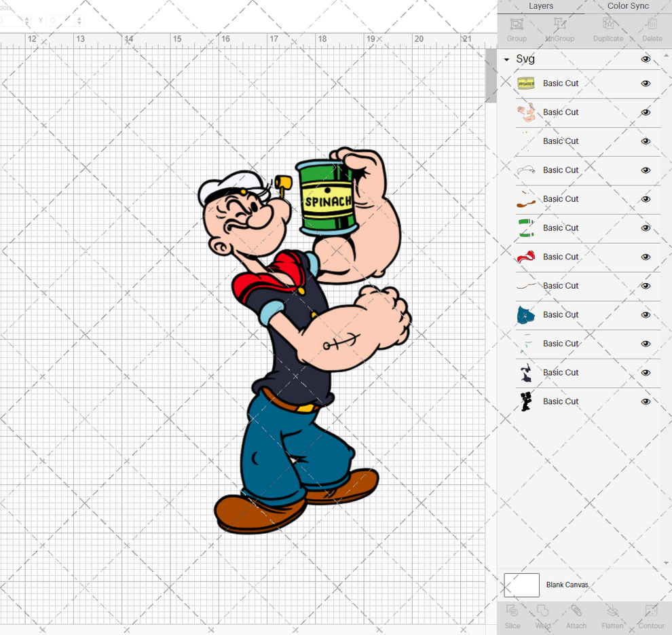Select the Slice tool

tap(512, 617)
